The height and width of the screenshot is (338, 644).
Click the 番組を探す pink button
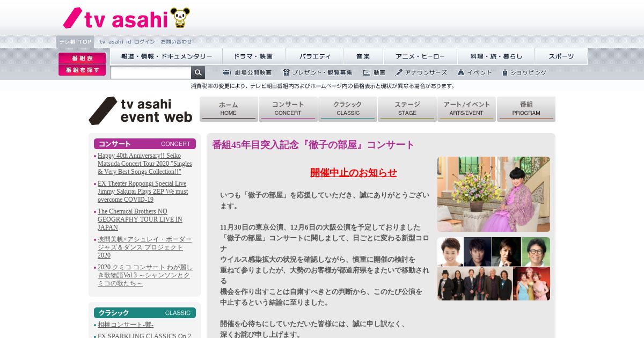pos(82,70)
